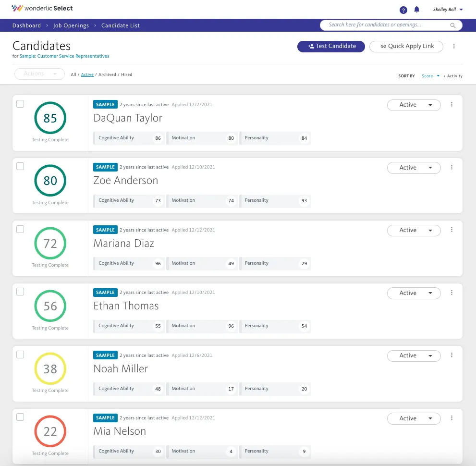The width and height of the screenshot is (476, 466).
Task: Open the notifications bell
Action: 417,10
